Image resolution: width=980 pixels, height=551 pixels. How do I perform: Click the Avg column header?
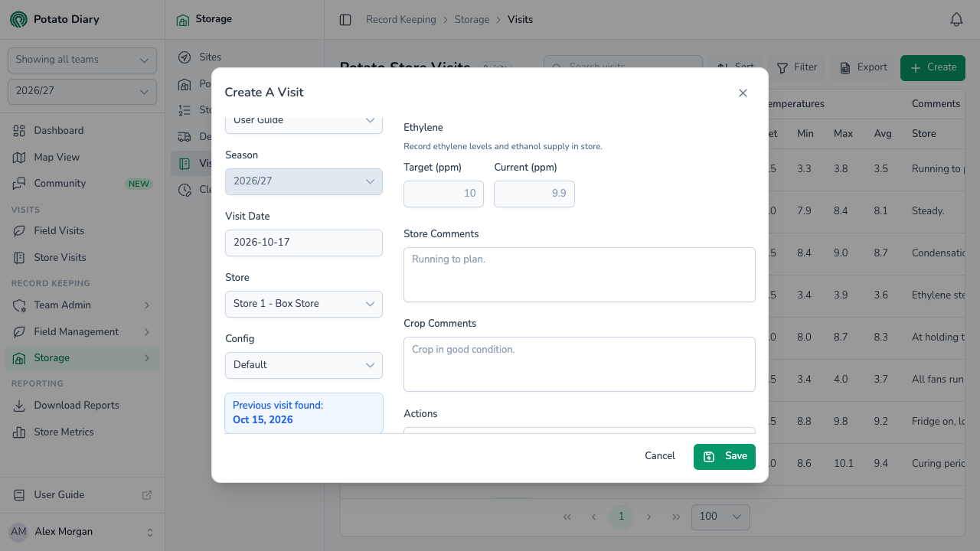tap(883, 134)
